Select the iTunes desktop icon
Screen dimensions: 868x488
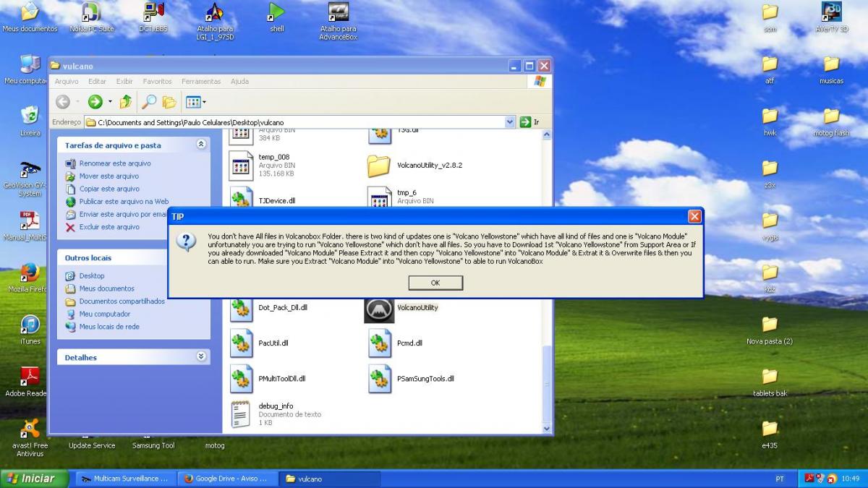click(30, 330)
